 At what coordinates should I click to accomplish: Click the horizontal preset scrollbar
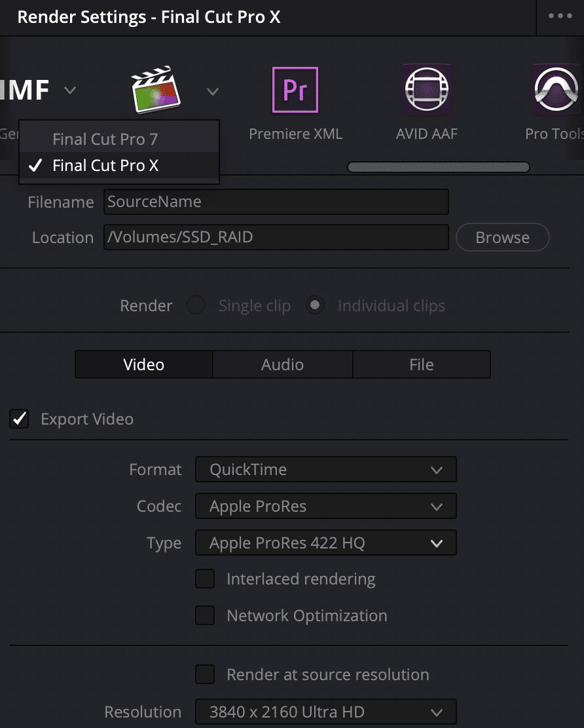point(438,167)
